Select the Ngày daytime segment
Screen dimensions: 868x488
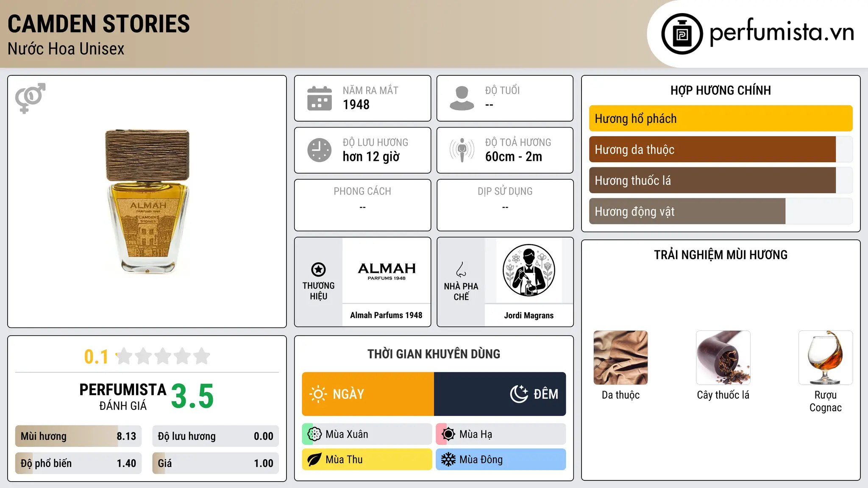click(368, 394)
